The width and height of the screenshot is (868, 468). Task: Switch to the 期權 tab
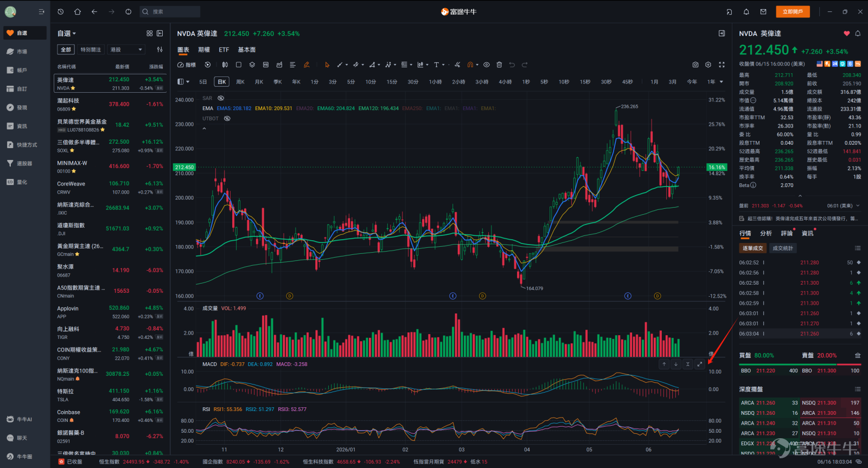pyautogui.click(x=204, y=50)
